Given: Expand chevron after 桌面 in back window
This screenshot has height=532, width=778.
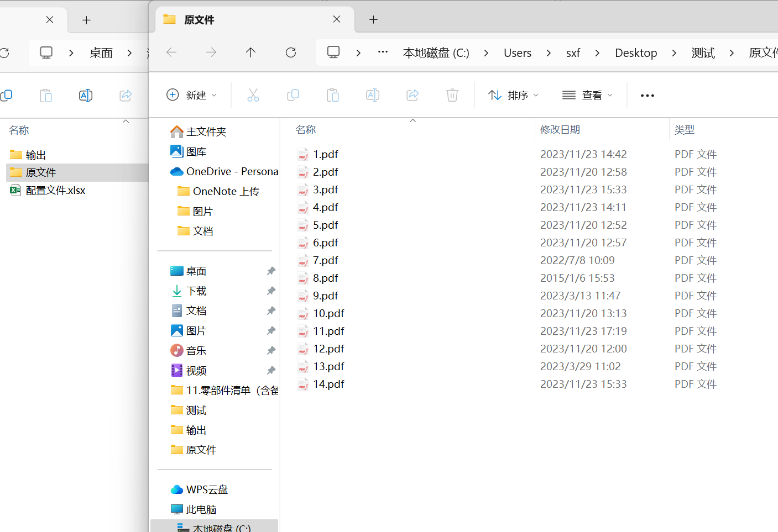Looking at the screenshot, I should point(129,53).
